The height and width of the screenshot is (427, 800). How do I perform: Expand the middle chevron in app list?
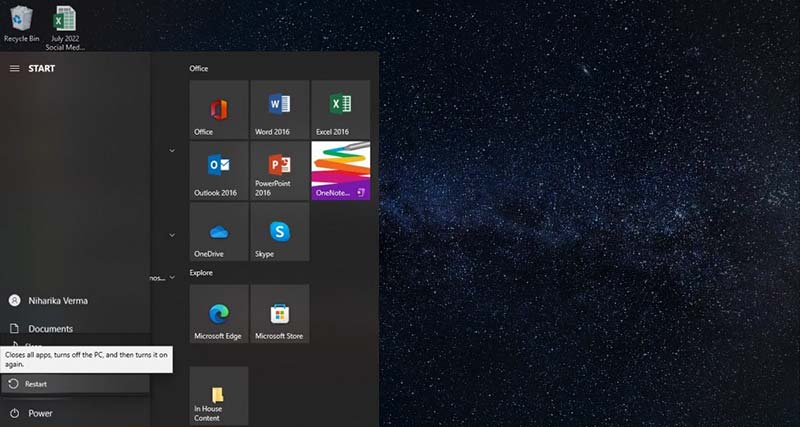pos(172,235)
